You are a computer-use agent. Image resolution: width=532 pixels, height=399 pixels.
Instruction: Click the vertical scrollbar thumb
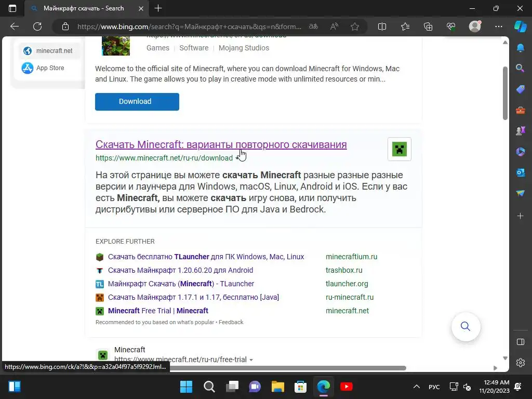[x=505, y=93]
